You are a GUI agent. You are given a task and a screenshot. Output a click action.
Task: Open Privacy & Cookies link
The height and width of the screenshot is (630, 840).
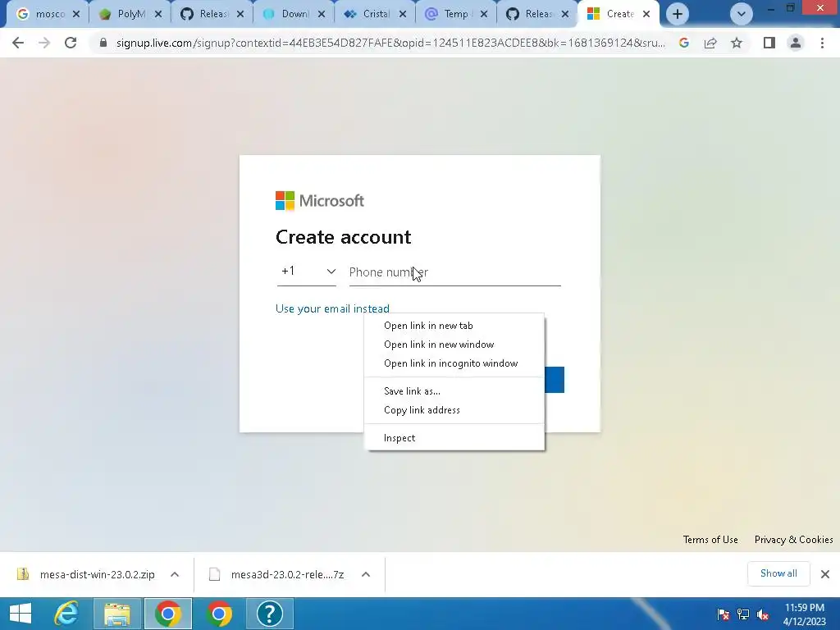tap(793, 540)
